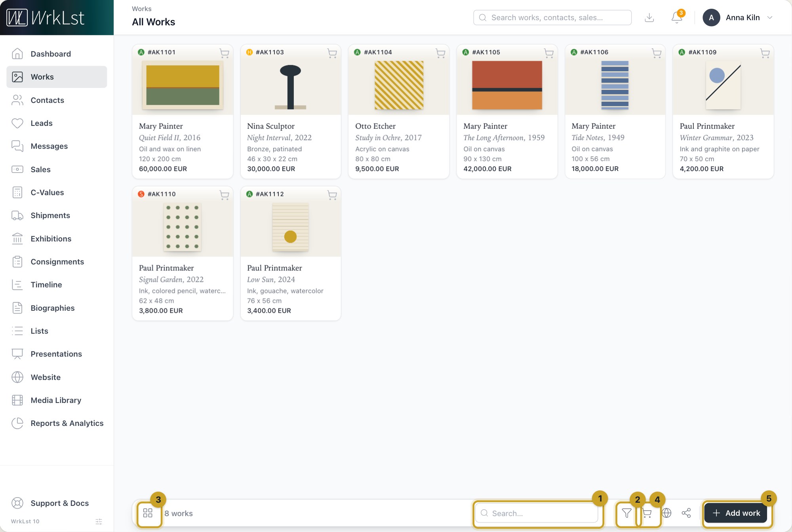Viewport: 792px width, 532px height.
Task: Open Sales in the sidebar
Action: (x=57, y=169)
